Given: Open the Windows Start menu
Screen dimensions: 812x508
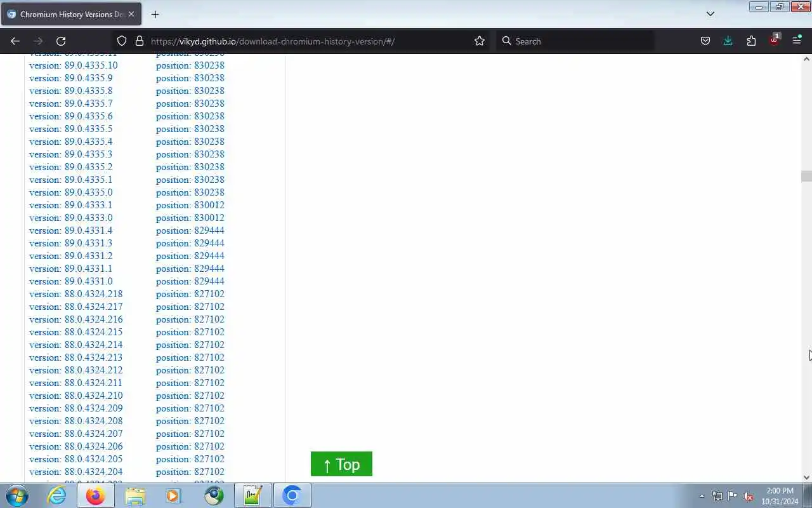Looking at the screenshot, I should (x=17, y=495).
